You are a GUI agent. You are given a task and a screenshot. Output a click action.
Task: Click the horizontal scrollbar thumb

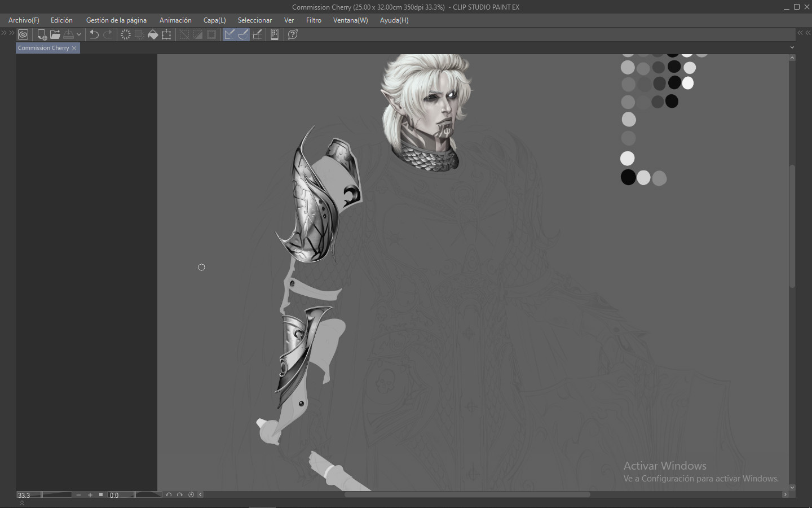pos(467,495)
